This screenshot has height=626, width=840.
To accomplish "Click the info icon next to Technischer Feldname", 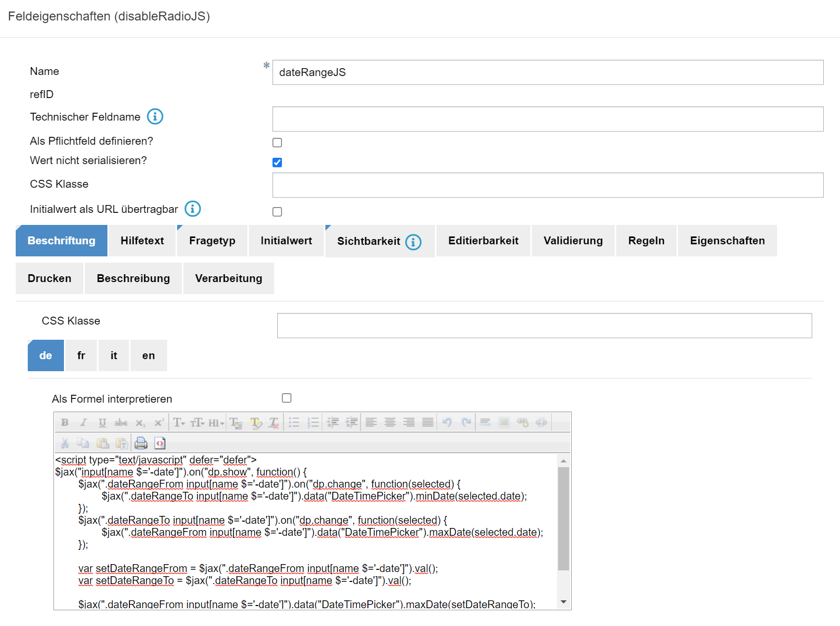I will pyautogui.click(x=155, y=116).
